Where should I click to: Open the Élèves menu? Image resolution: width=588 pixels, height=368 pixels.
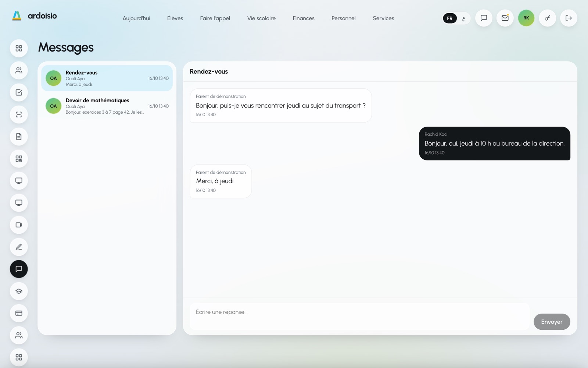pyautogui.click(x=175, y=18)
